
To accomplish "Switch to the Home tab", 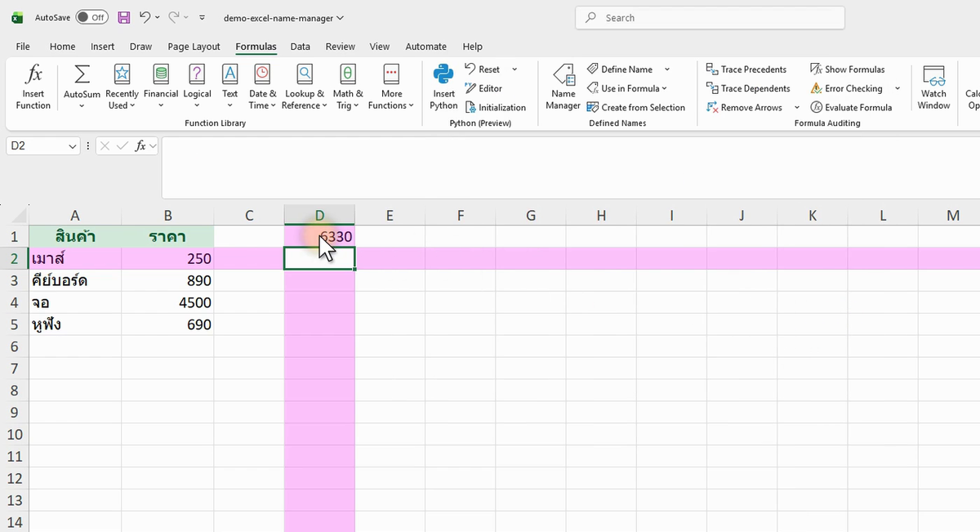I will (x=62, y=47).
